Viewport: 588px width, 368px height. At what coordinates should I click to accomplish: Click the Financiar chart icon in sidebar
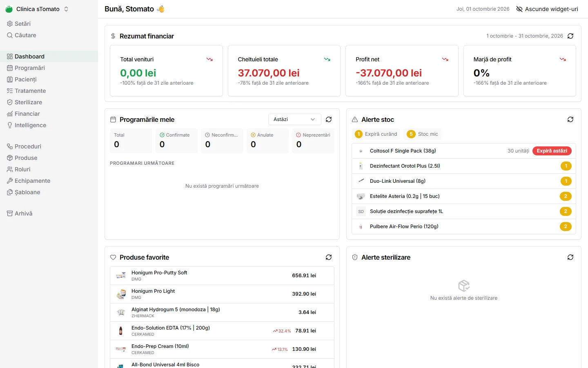click(10, 114)
